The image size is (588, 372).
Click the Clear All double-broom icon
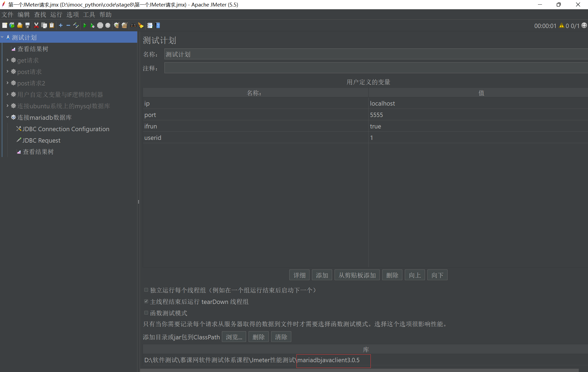124,26
